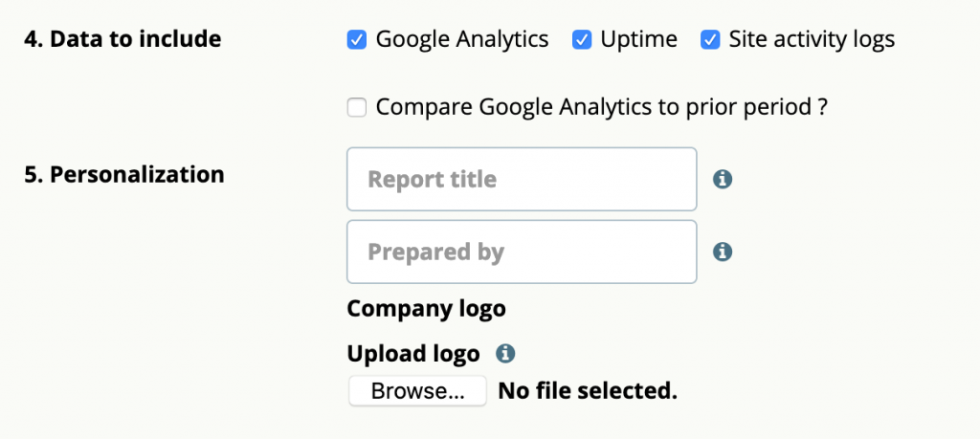Click the '4. Data to include' heading
Viewport: 980px width, 439px height.
[x=122, y=39]
